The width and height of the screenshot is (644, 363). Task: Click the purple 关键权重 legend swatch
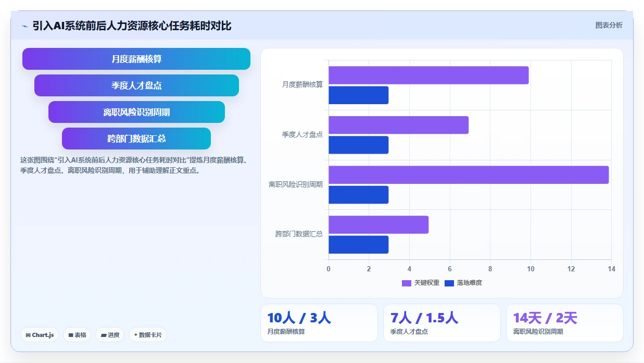407,283
